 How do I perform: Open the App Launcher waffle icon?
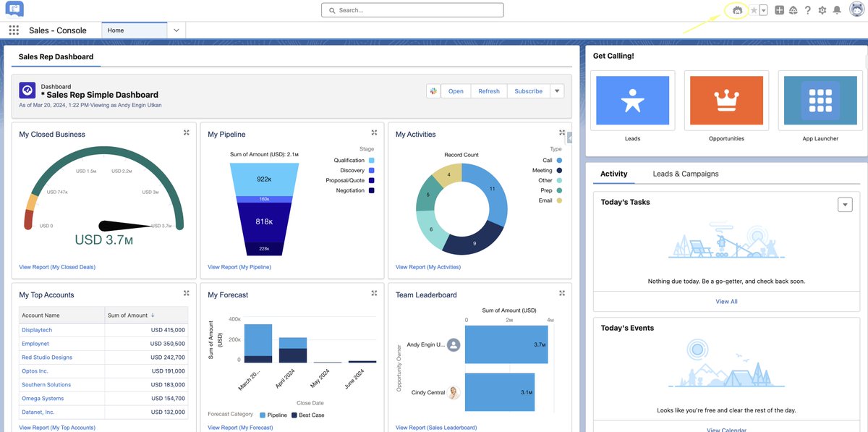[x=12, y=30]
